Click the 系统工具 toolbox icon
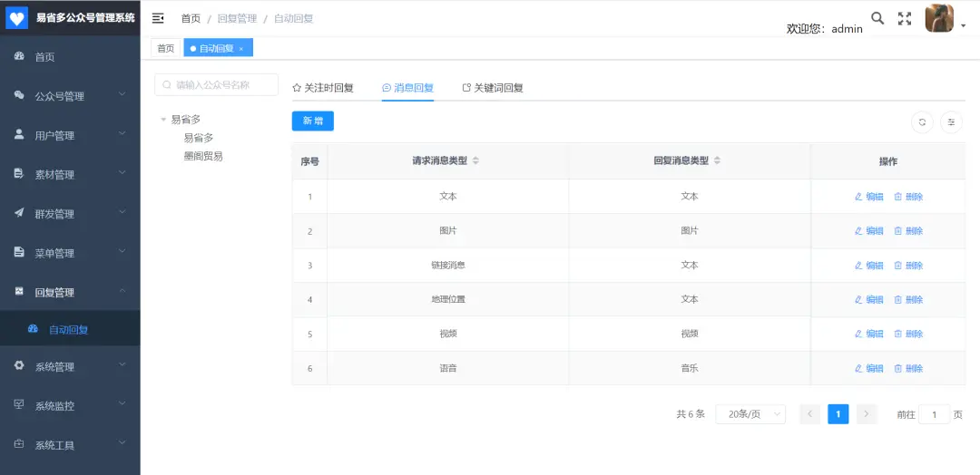Screen dimensions: 980x475 coord(19,444)
